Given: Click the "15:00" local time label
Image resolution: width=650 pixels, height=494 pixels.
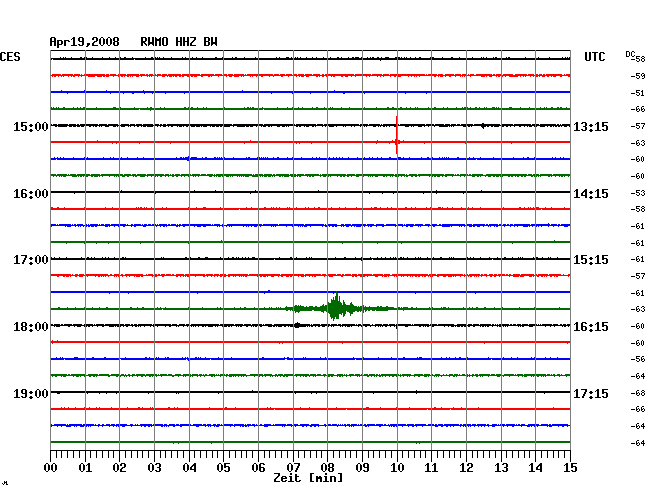Looking at the screenshot, I should point(31,126).
